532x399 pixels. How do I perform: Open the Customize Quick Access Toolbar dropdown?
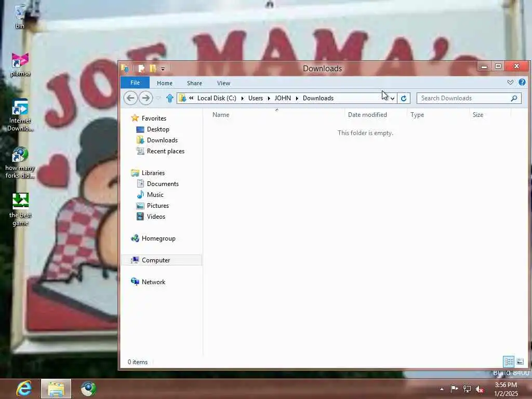(163, 69)
